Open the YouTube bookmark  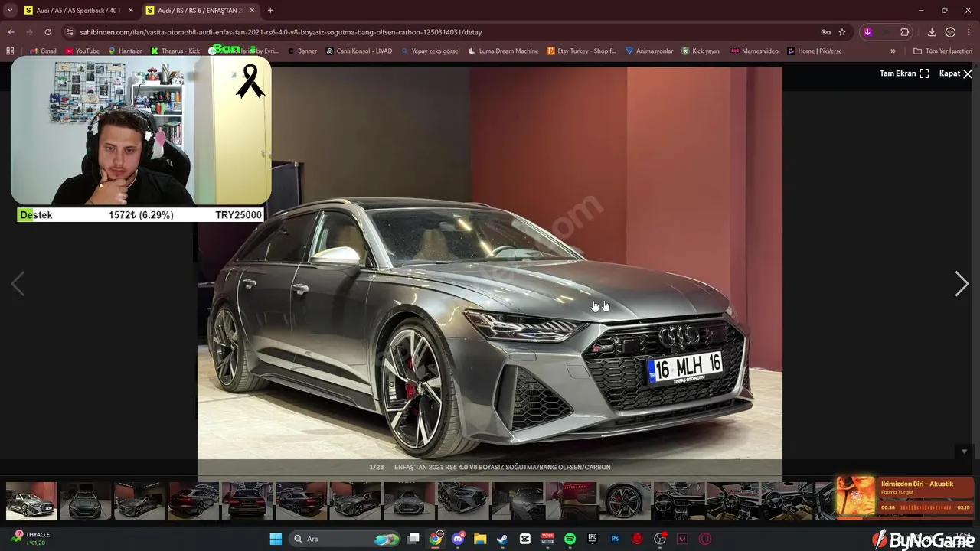click(82, 51)
